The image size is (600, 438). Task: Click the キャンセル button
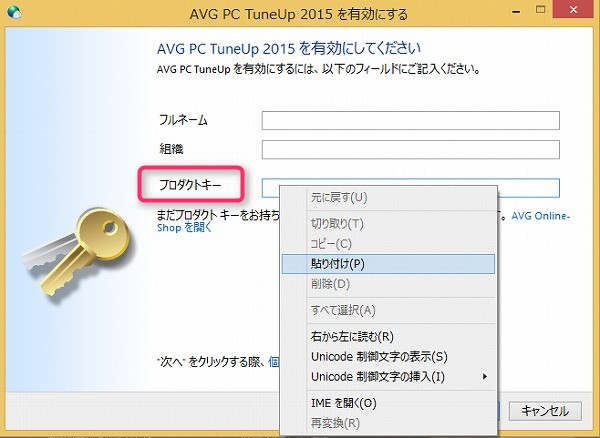(x=545, y=411)
